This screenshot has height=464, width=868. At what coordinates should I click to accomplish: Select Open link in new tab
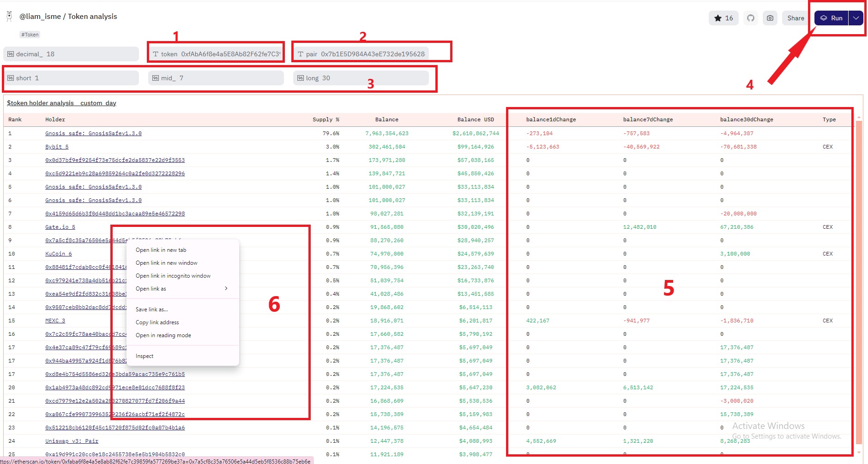coord(160,250)
